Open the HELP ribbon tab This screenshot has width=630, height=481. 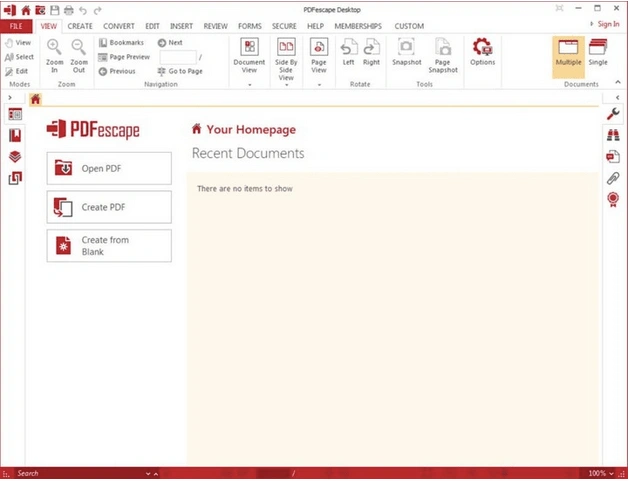point(315,26)
